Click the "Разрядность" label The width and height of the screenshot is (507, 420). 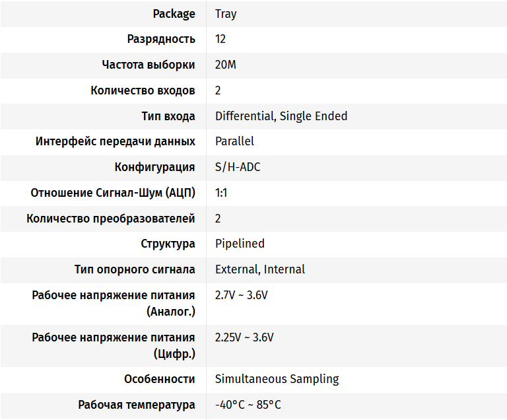tap(161, 39)
